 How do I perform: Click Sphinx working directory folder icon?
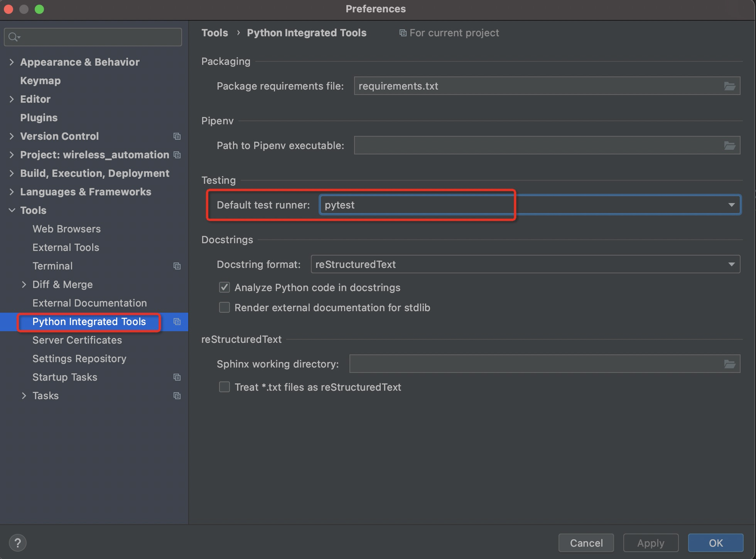point(729,364)
